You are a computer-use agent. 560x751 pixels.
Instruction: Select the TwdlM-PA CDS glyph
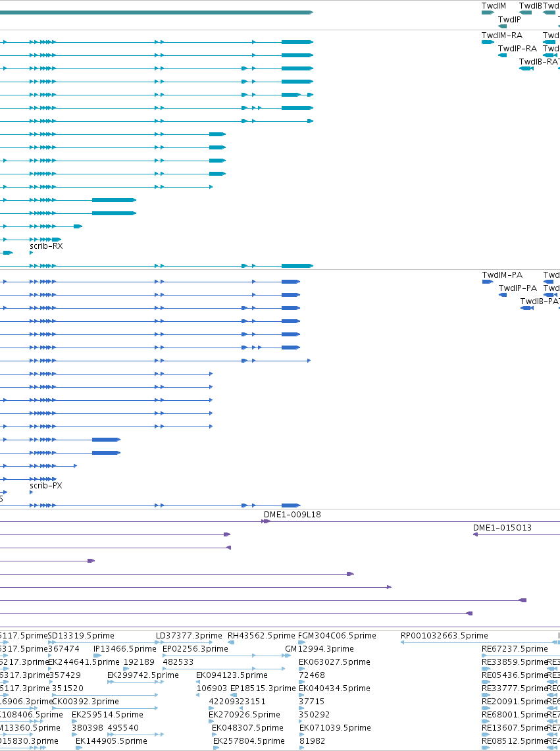tap(488, 282)
